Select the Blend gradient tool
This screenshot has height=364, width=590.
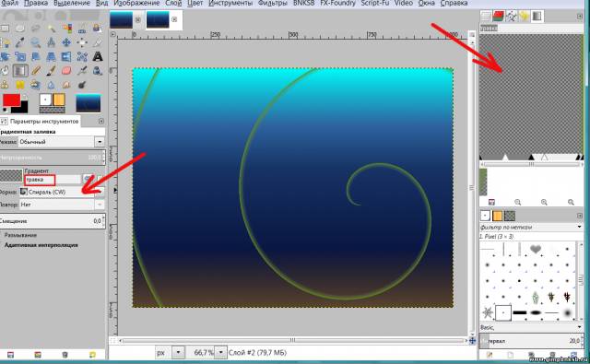point(20,70)
